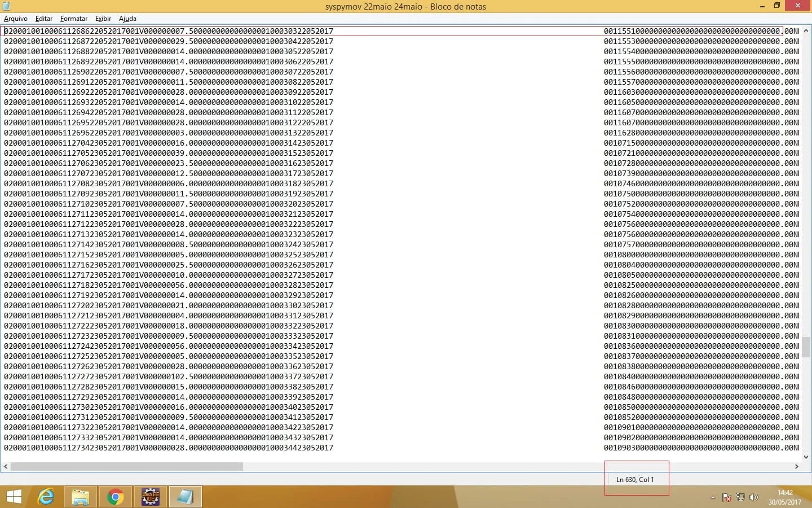The height and width of the screenshot is (508, 812).
Task: Open the Windows Start button
Action: 14,497
